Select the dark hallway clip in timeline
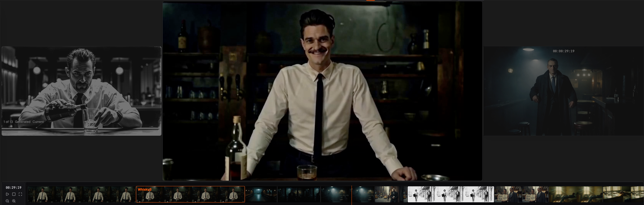644x205 pixels. coord(261,194)
